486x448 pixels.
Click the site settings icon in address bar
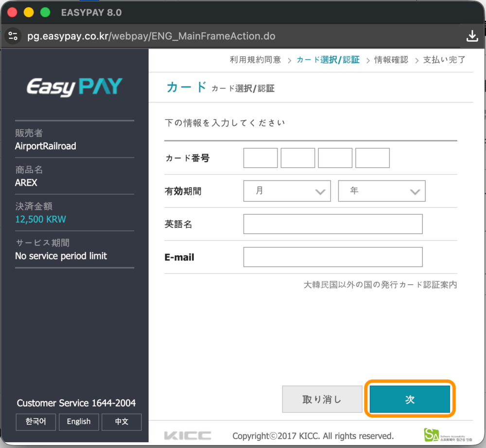[x=13, y=36]
